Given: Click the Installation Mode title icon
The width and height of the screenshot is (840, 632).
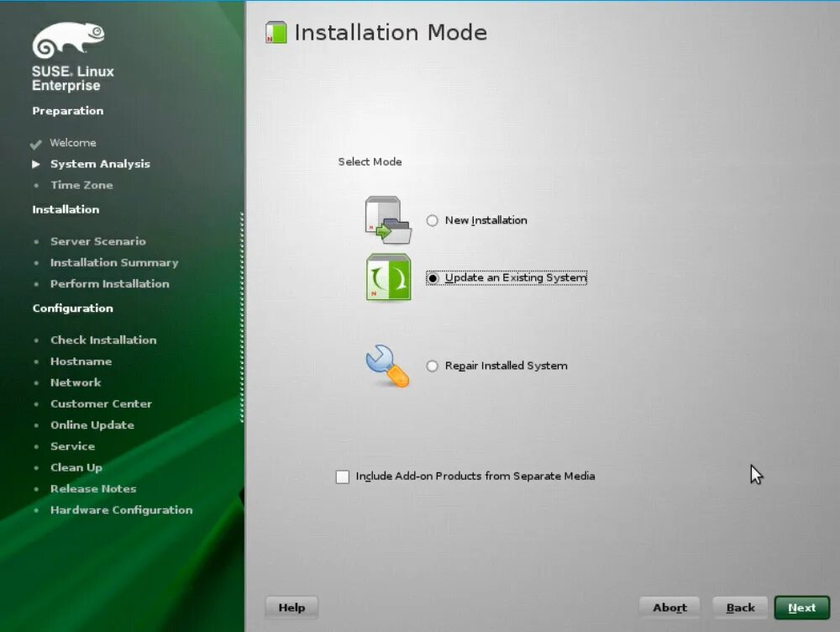Looking at the screenshot, I should pos(276,33).
